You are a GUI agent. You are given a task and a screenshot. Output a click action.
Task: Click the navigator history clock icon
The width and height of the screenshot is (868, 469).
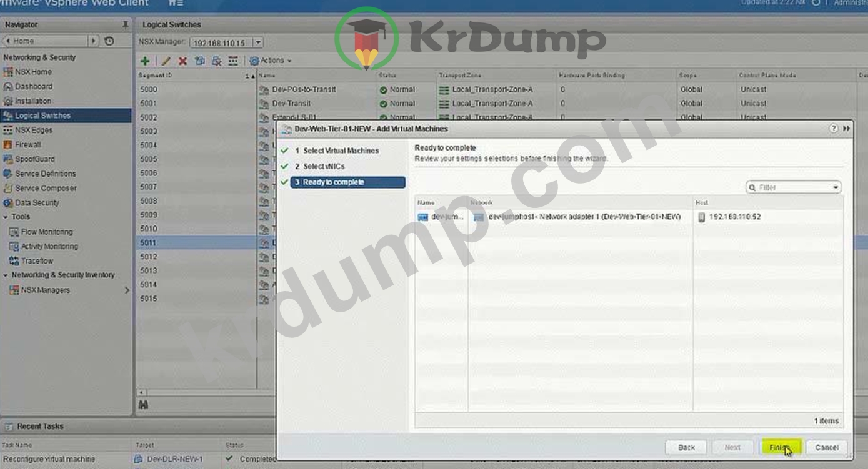click(109, 41)
